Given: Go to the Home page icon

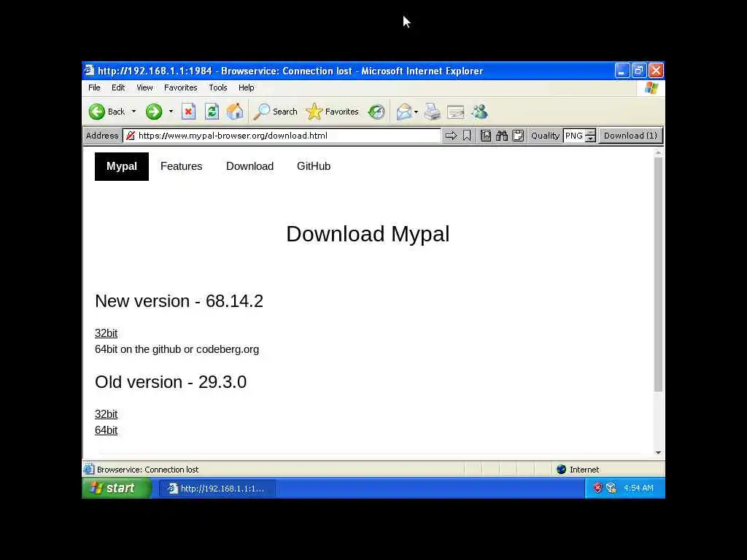Looking at the screenshot, I should [x=235, y=112].
